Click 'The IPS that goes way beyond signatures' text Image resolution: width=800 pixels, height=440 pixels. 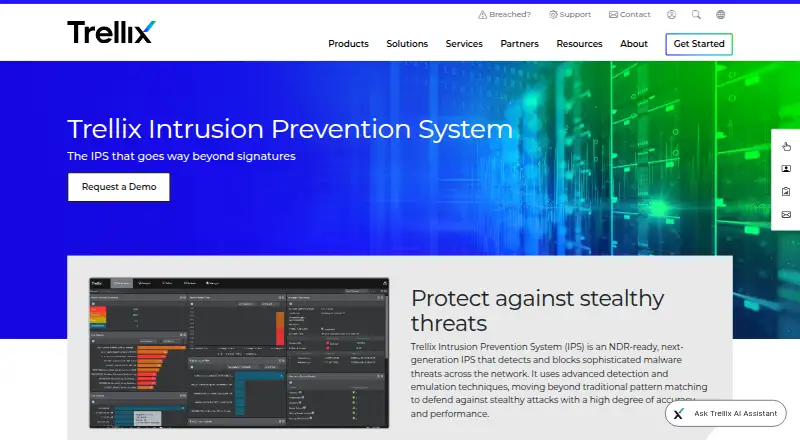pyautogui.click(x=181, y=156)
